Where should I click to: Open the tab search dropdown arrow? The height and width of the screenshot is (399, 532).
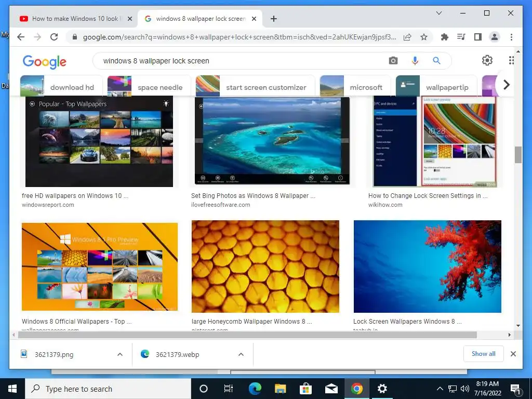coord(438,13)
